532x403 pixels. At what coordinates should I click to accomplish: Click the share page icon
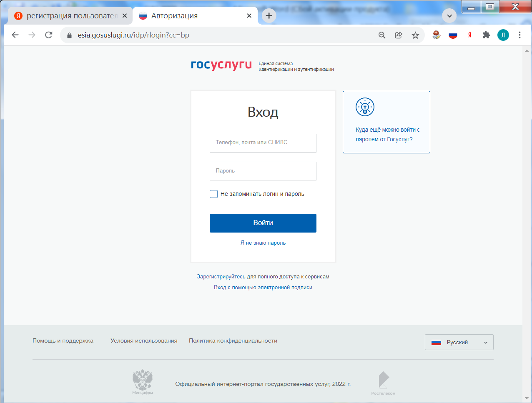tap(399, 35)
